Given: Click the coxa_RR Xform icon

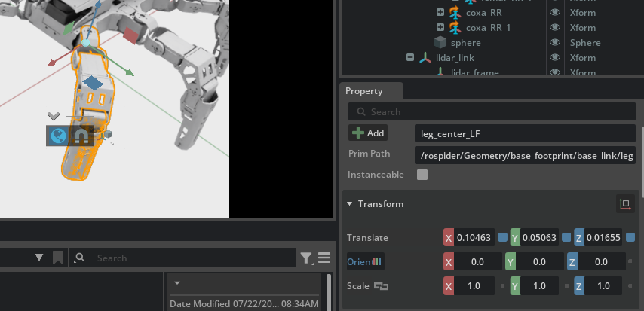Looking at the screenshot, I should click(x=455, y=13).
